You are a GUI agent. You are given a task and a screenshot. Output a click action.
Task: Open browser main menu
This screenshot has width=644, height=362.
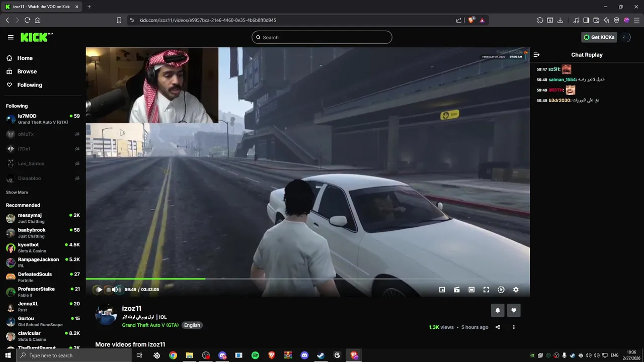click(x=636, y=20)
